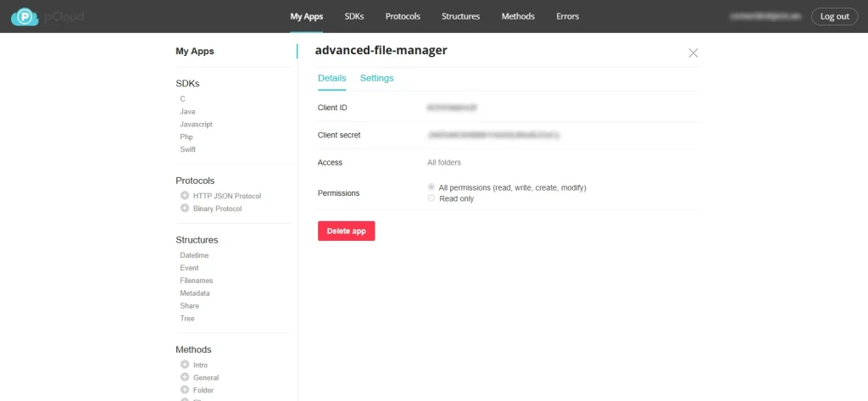
Task: Open the Tree structure link
Action: click(187, 319)
